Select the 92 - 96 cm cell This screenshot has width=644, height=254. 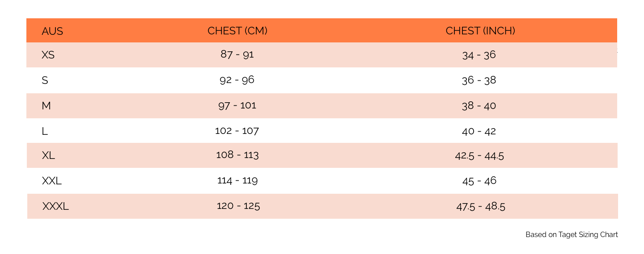(x=237, y=80)
